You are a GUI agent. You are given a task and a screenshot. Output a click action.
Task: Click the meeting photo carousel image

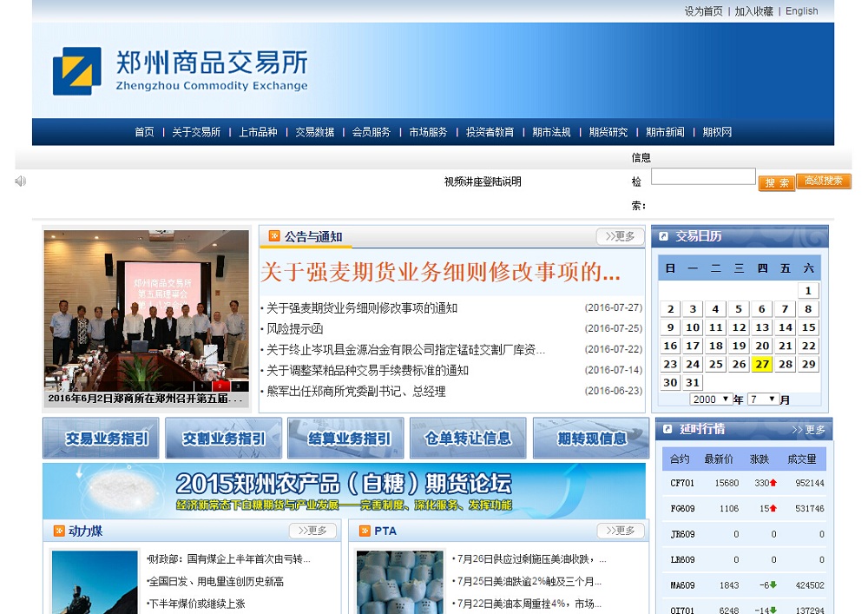coord(146,311)
